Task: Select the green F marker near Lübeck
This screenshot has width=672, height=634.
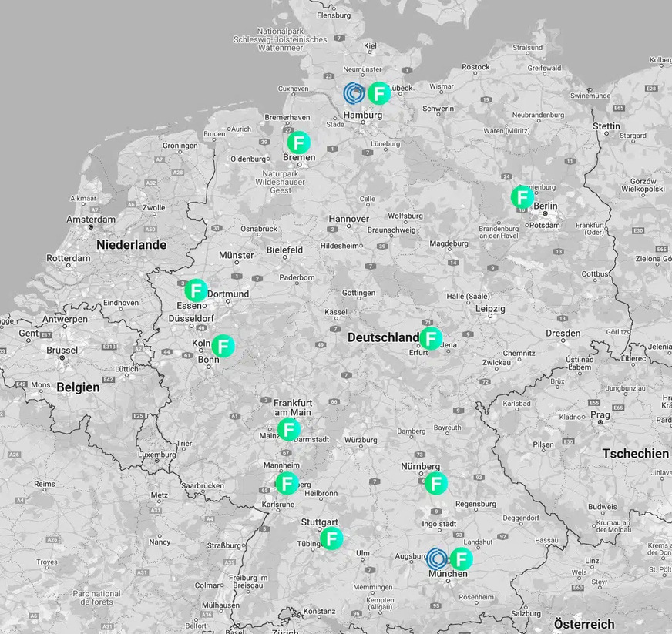Action: [378, 94]
